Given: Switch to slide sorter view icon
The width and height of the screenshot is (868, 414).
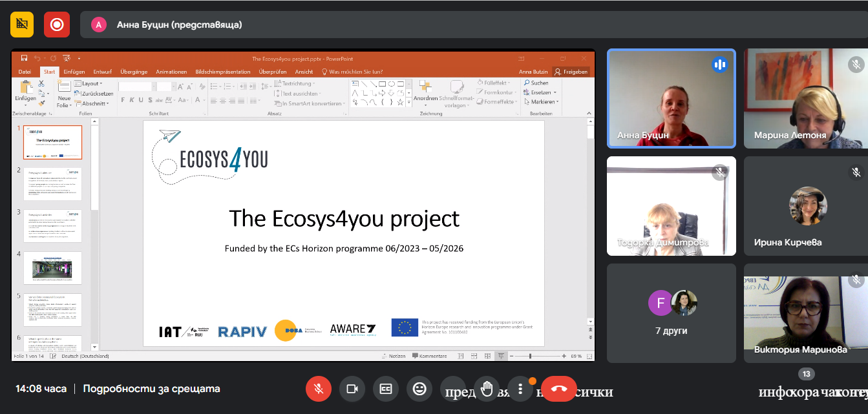Looking at the screenshot, I should pyautogui.click(x=474, y=356).
